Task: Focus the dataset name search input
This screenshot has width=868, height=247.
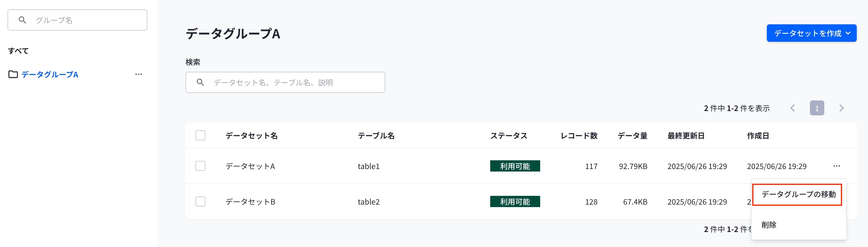Action: point(285,82)
